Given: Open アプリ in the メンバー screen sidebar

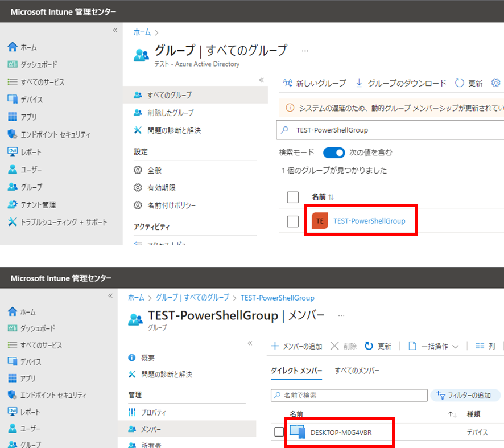Looking at the screenshot, I should tap(22, 378).
